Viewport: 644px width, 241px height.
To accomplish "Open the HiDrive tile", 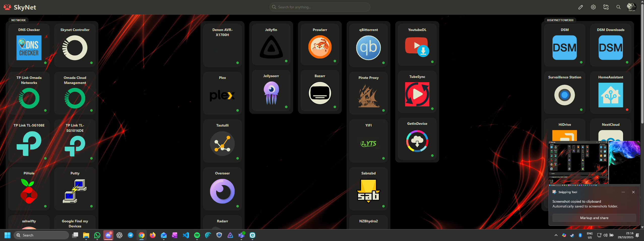I will click(x=565, y=130).
